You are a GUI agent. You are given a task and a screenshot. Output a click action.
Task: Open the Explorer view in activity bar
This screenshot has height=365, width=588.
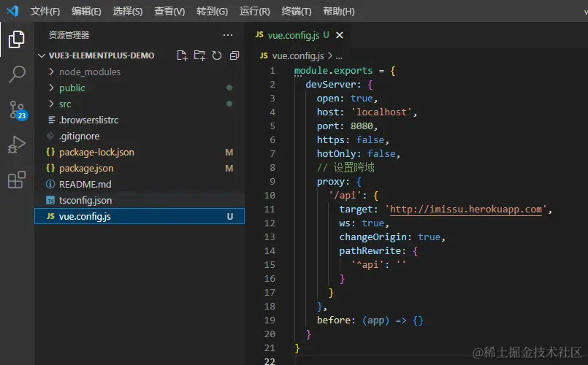pyautogui.click(x=17, y=39)
